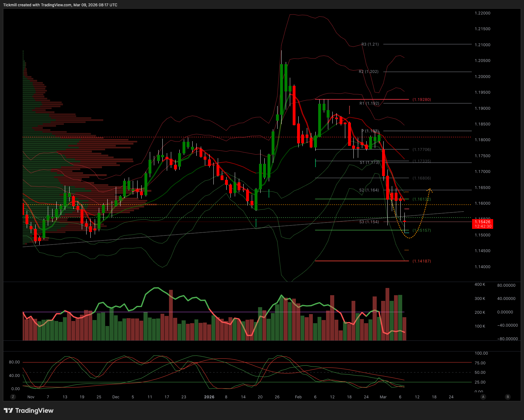
Task: Click the green 1.16132 level label
Action: 422,199
